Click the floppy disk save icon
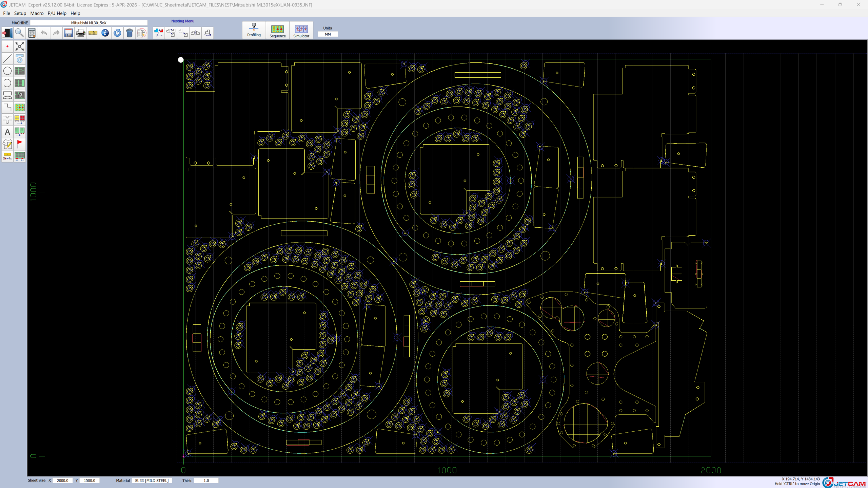 pos(68,33)
